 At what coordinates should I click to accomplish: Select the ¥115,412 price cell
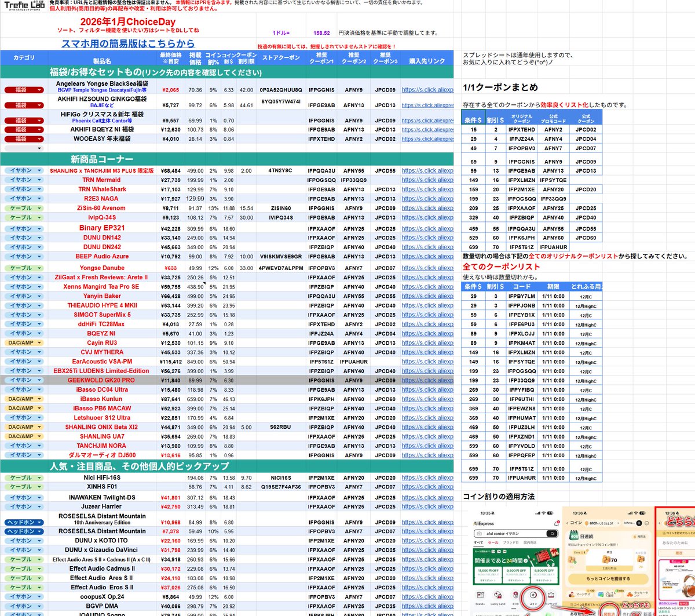point(170,362)
